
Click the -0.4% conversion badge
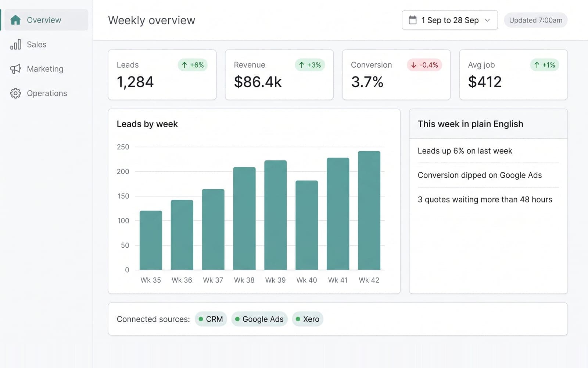[x=424, y=65]
